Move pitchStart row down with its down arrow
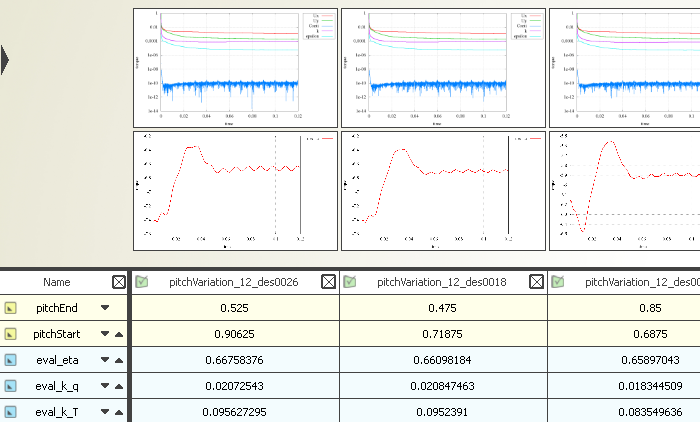This screenshot has height=422, width=700. 105,334
